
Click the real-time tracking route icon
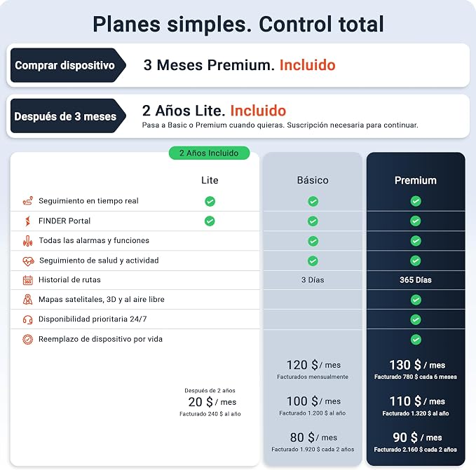[28, 201]
